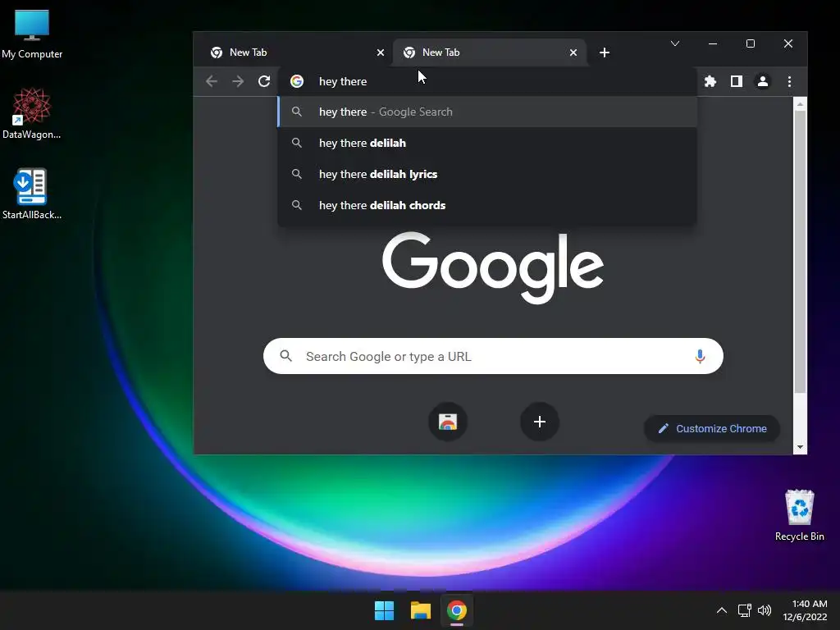Click the Google icon in the address bar
Image resolution: width=840 pixels, height=630 pixels.
click(x=297, y=81)
